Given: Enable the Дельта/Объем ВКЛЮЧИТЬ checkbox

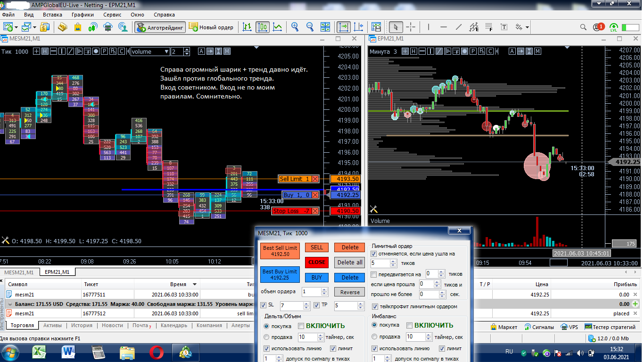Looking at the screenshot, I should pos(301,326).
